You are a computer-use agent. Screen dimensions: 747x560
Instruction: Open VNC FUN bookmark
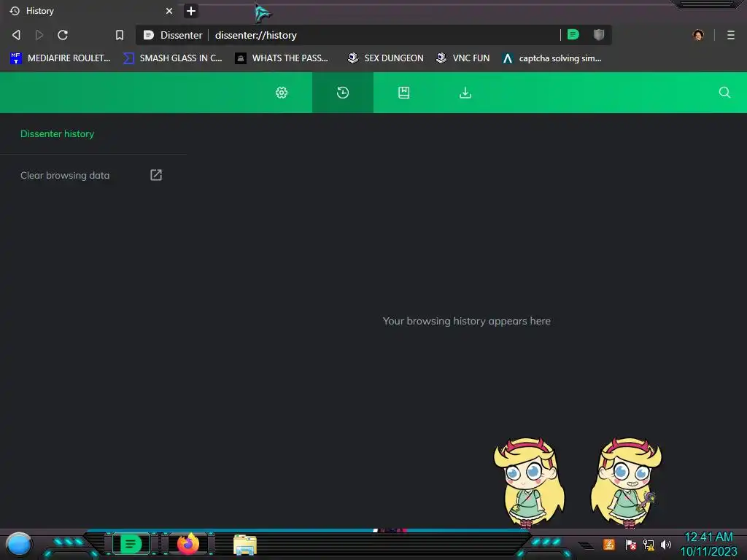pyautogui.click(x=462, y=58)
